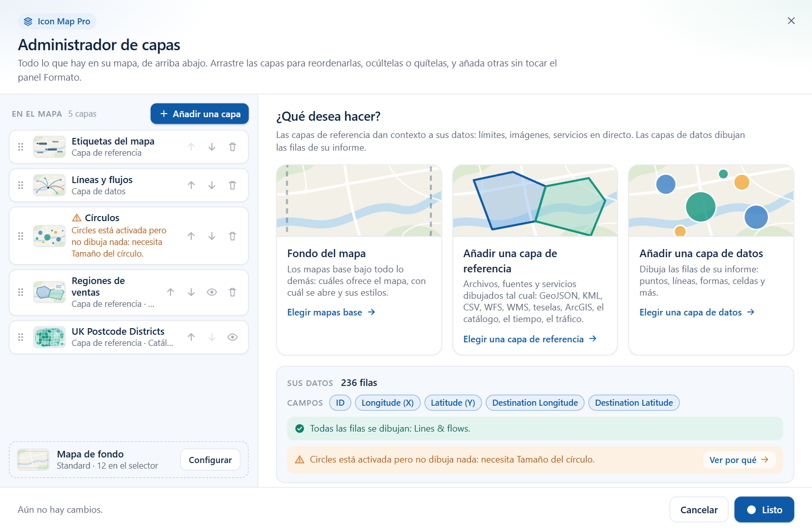Move Líneas y flujos layer down
Image resolution: width=812 pixels, height=531 pixels.
pyautogui.click(x=212, y=185)
